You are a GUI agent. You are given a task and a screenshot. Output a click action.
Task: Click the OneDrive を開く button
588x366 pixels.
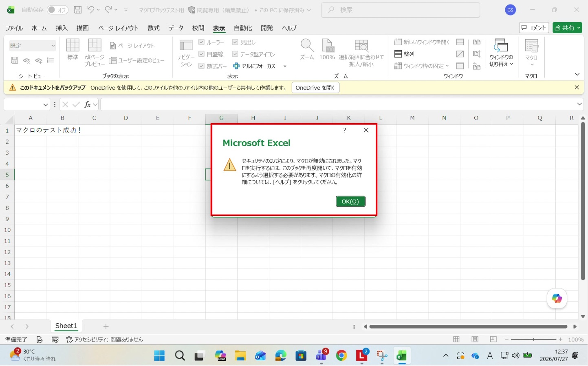(315, 88)
